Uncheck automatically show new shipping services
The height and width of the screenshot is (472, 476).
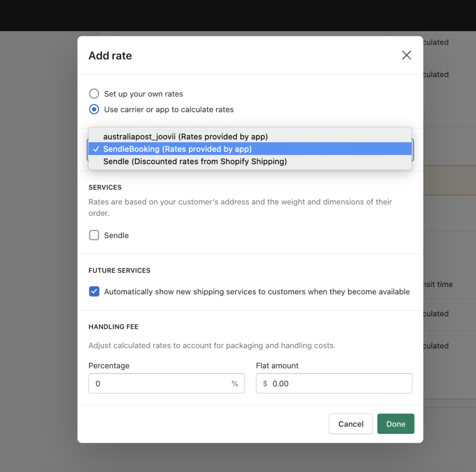(x=94, y=292)
